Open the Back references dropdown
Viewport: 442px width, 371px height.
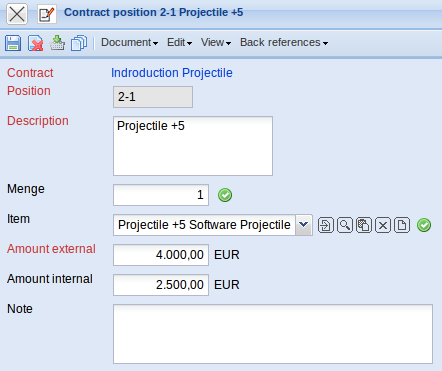[x=284, y=43]
